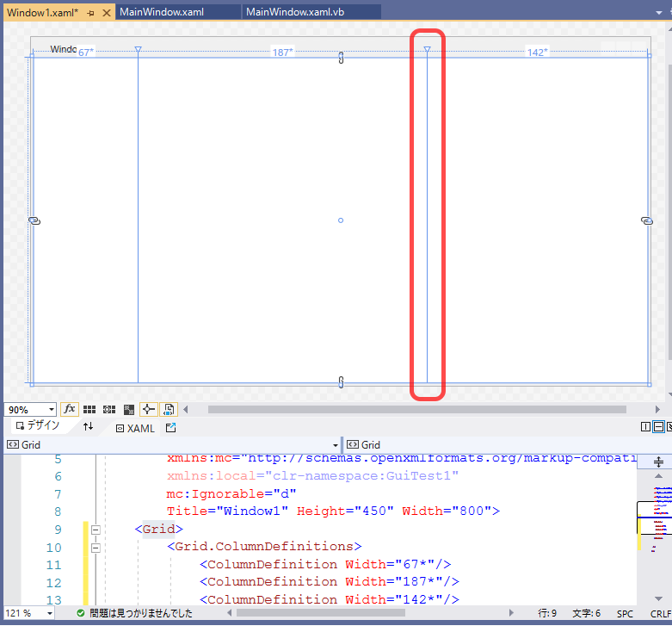The width and height of the screenshot is (672, 626).
Task: Switch to the デザイン tab
Action: pyautogui.click(x=37, y=425)
